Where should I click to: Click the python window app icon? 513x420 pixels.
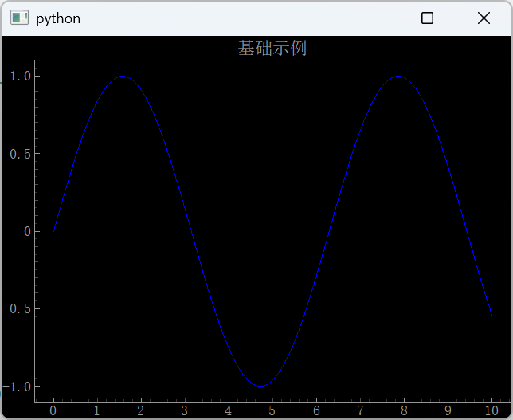[19, 18]
